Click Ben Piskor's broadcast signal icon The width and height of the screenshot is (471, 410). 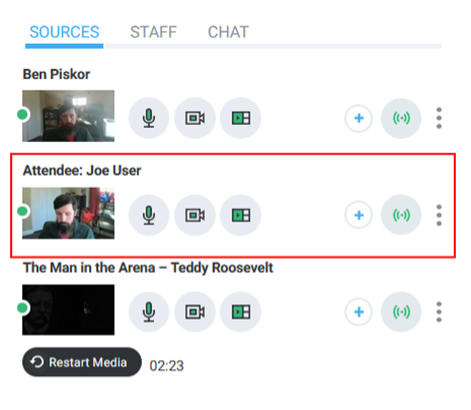[x=401, y=118]
